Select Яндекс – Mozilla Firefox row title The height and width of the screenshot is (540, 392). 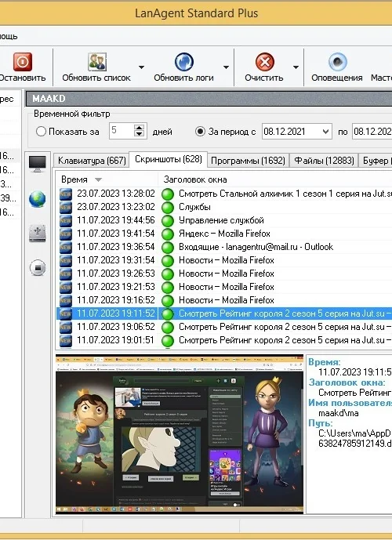(x=224, y=234)
